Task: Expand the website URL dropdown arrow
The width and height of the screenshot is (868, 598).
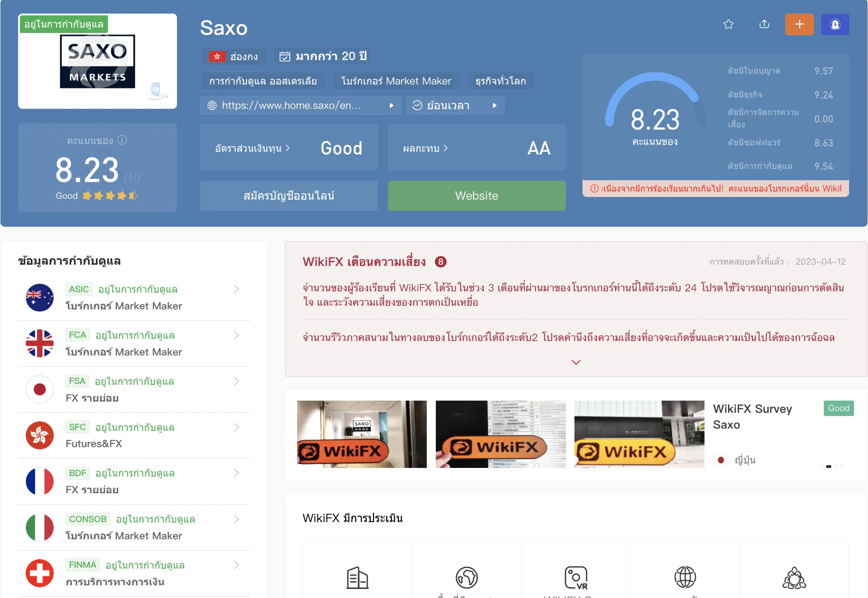Action: (x=392, y=105)
